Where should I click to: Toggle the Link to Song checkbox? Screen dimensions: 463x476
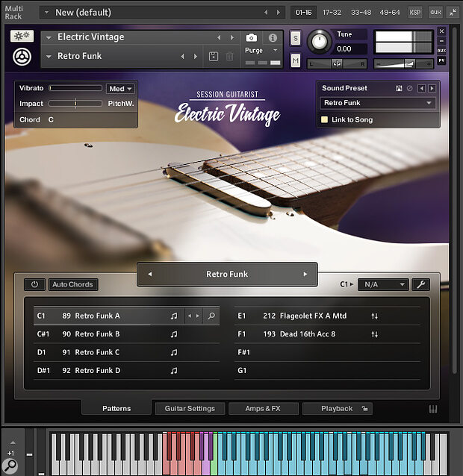(x=324, y=119)
